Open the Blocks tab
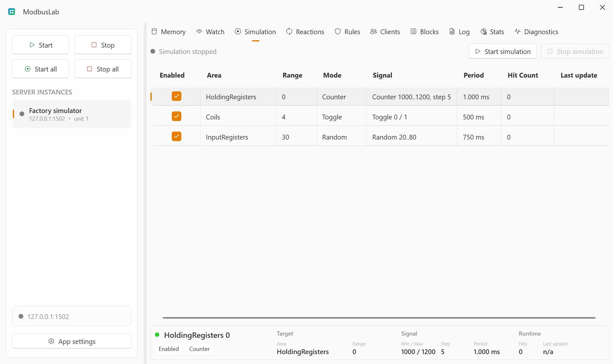Screen dimensions: 613x364 [425, 32]
